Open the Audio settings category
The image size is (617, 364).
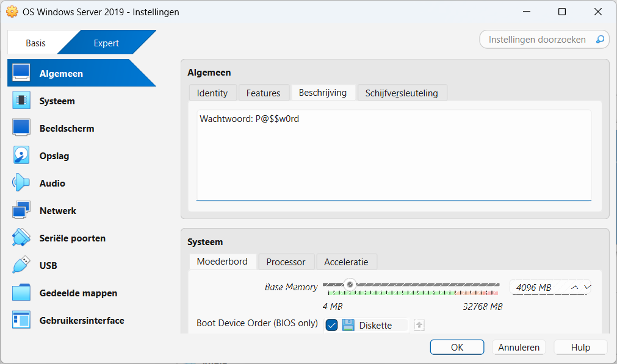(x=51, y=183)
